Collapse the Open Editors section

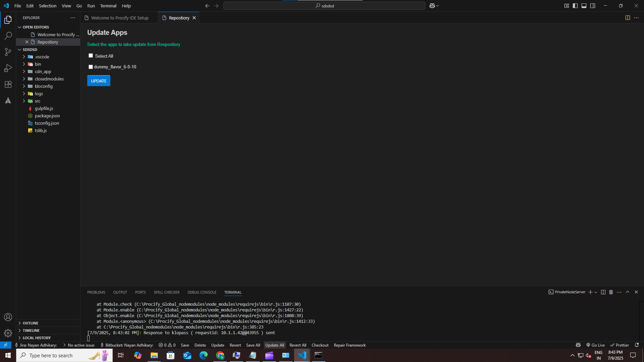19,27
